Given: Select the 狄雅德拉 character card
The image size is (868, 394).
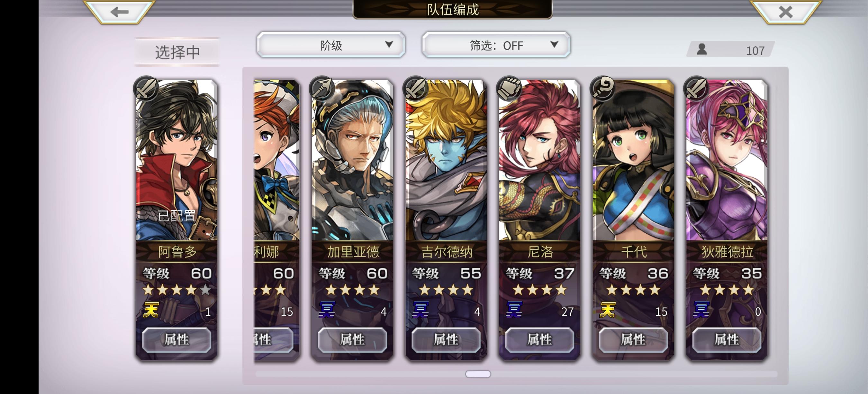Looking at the screenshot, I should [727, 219].
